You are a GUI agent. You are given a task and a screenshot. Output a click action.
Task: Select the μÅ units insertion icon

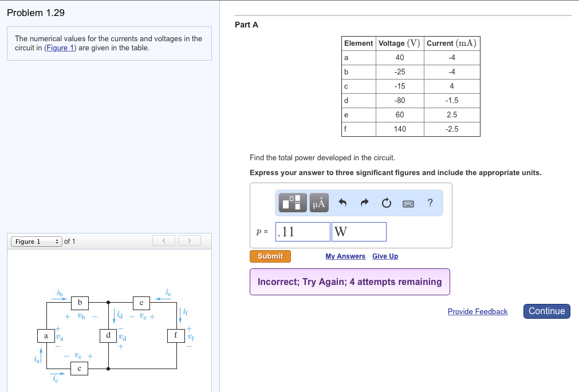[x=319, y=203]
